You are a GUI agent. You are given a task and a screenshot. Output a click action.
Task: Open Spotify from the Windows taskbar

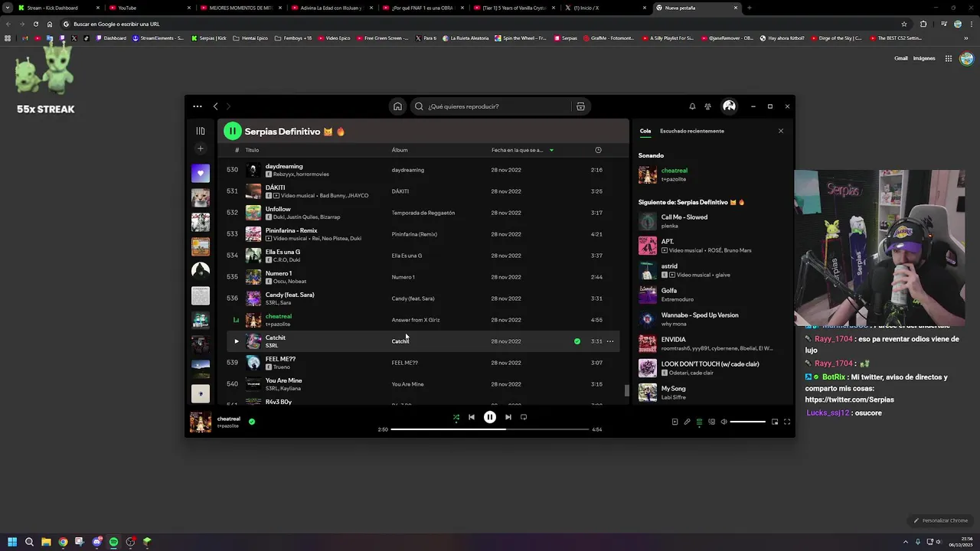click(113, 542)
